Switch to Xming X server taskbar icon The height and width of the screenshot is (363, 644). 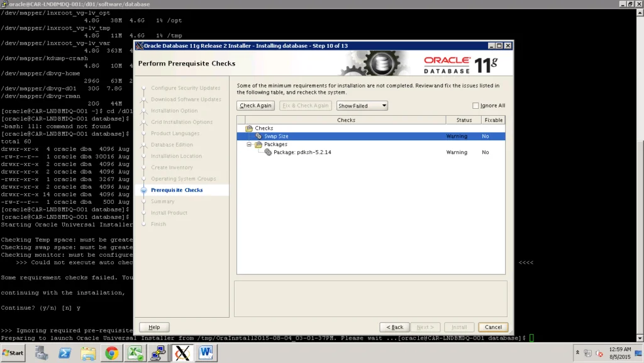point(182,353)
